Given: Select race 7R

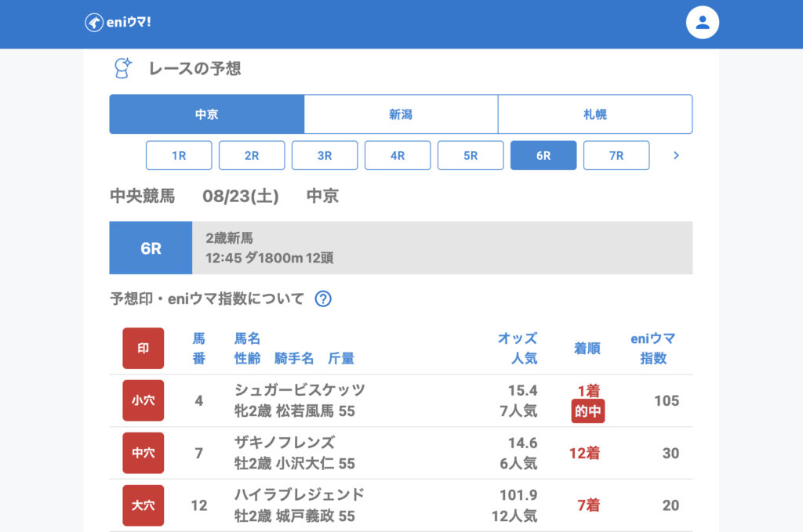Looking at the screenshot, I should tap(616, 155).
